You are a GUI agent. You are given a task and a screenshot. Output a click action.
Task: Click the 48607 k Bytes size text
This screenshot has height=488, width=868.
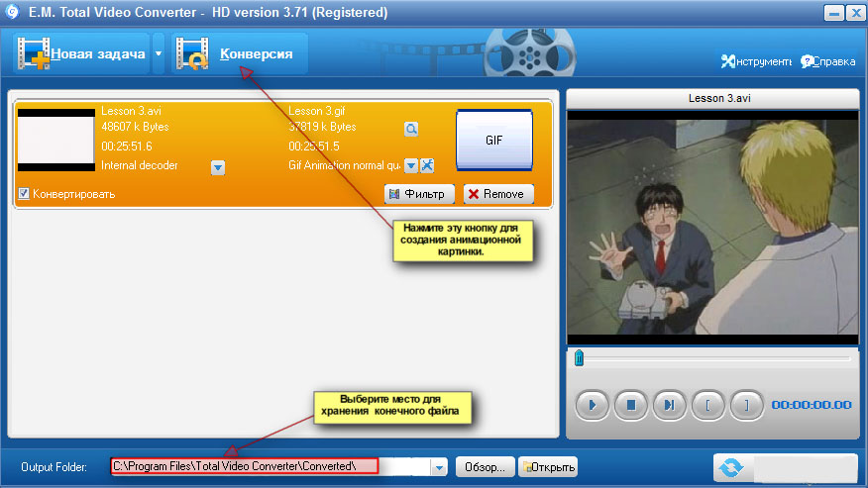[135, 127]
